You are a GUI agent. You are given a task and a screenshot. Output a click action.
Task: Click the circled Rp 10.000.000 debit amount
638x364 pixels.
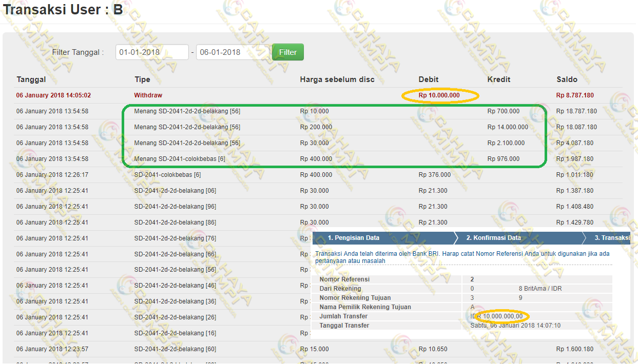click(439, 95)
